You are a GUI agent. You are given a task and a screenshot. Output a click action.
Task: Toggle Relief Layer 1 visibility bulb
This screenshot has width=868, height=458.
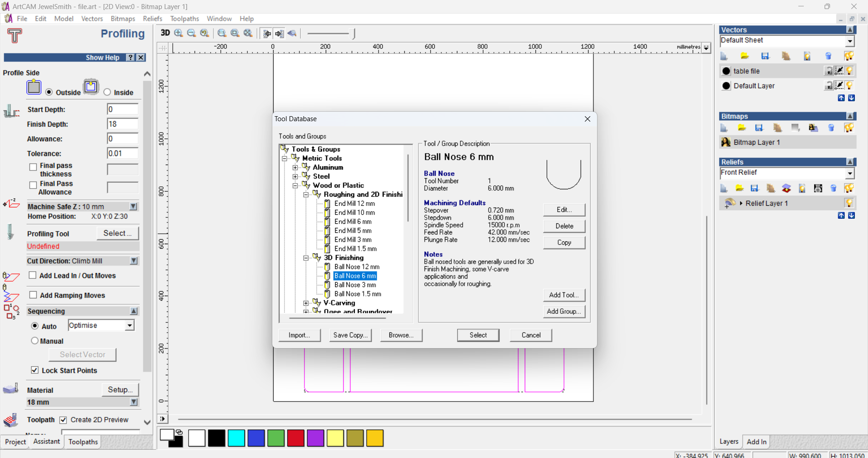849,203
